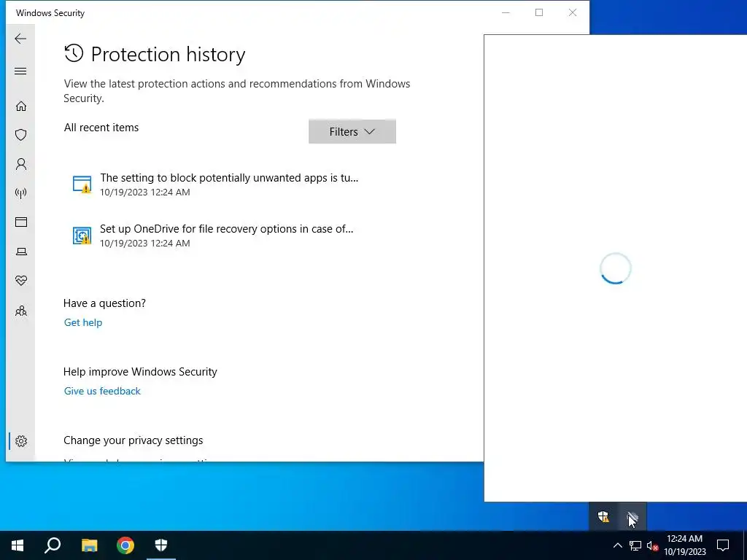Image resolution: width=747 pixels, height=560 pixels.
Task: Open File Explorer from taskbar
Action: [89, 545]
